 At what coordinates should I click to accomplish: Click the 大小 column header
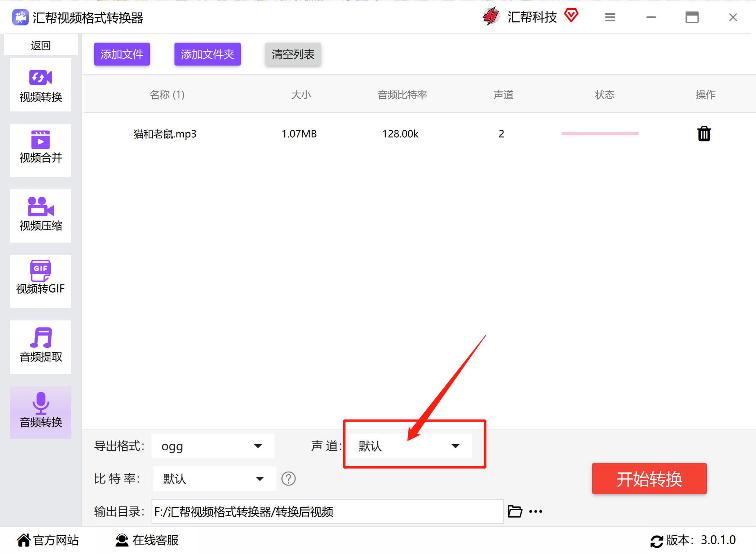[301, 95]
